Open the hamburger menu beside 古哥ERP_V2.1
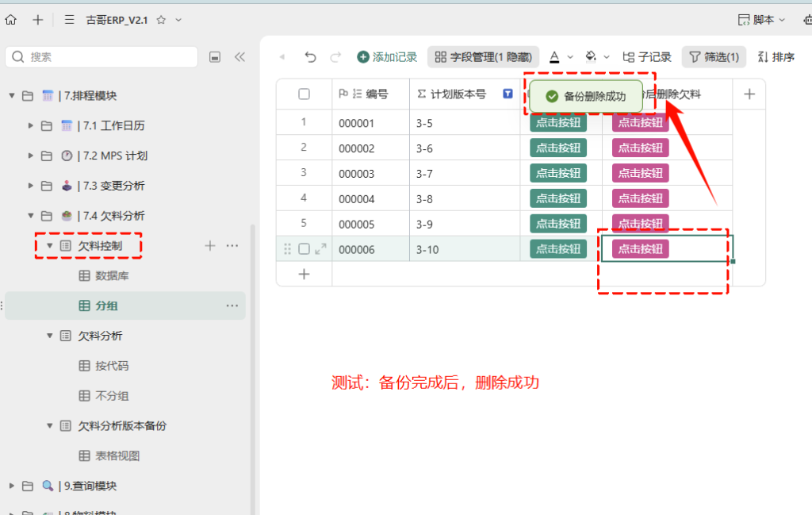Screen dimensions: 812x515 pos(69,20)
